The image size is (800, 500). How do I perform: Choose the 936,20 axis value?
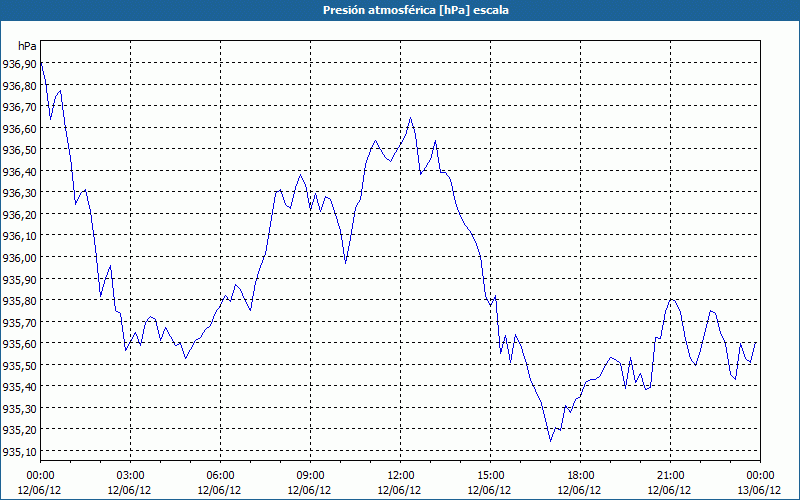[x=19, y=214]
